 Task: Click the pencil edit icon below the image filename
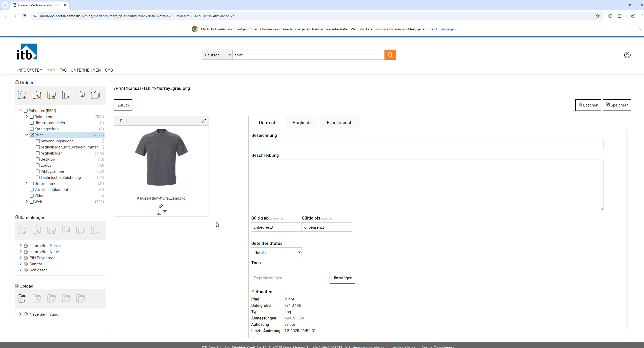[x=161, y=206]
